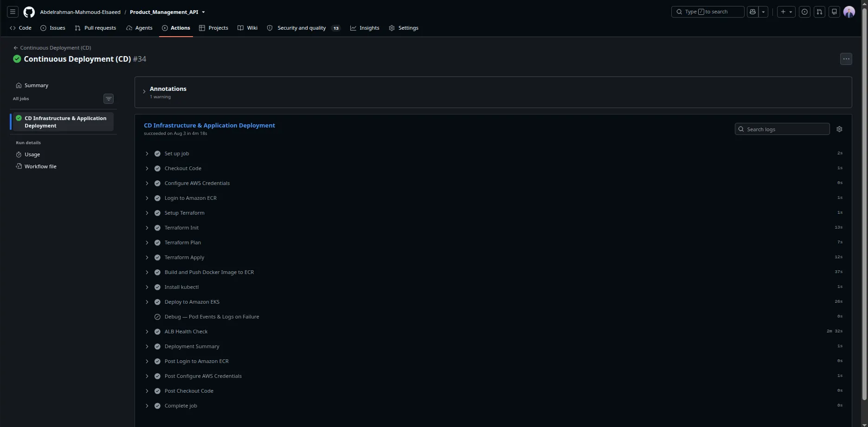Image resolution: width=868 pixels, height=427 pixels.
Task: Switch to the Code tab
Action: [20, 28]
